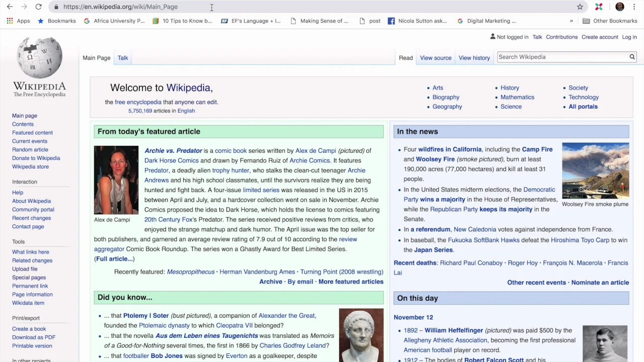The width and height of the screenshot is (644, 362).
Task: Open the Talk tab beside Main Page
Action: point(123,58)
